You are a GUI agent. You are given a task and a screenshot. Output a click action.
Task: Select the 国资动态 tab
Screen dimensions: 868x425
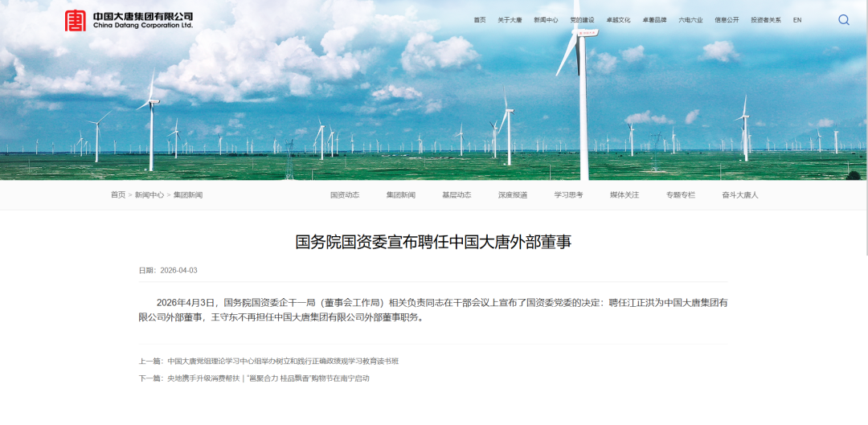(x=345, y=194)
